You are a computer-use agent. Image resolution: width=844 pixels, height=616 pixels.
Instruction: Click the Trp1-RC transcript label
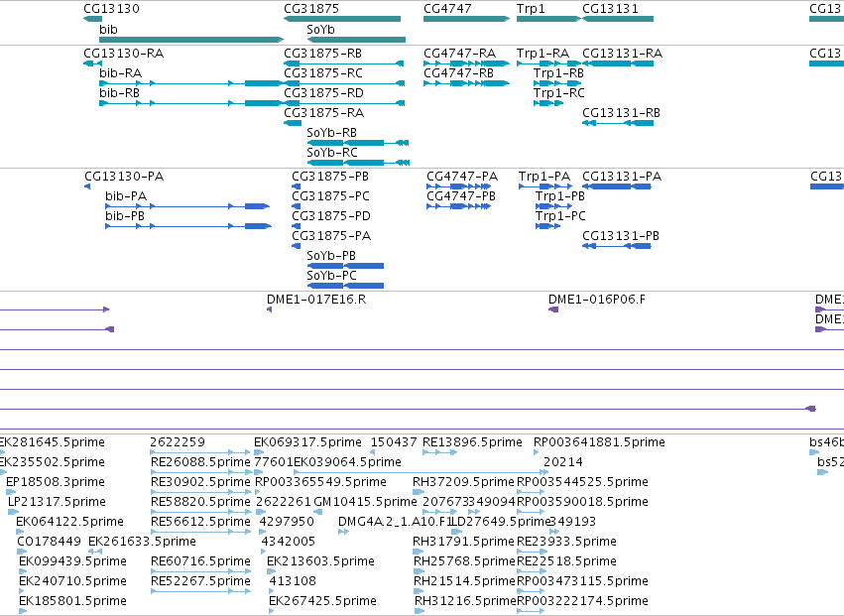[558, 93]
